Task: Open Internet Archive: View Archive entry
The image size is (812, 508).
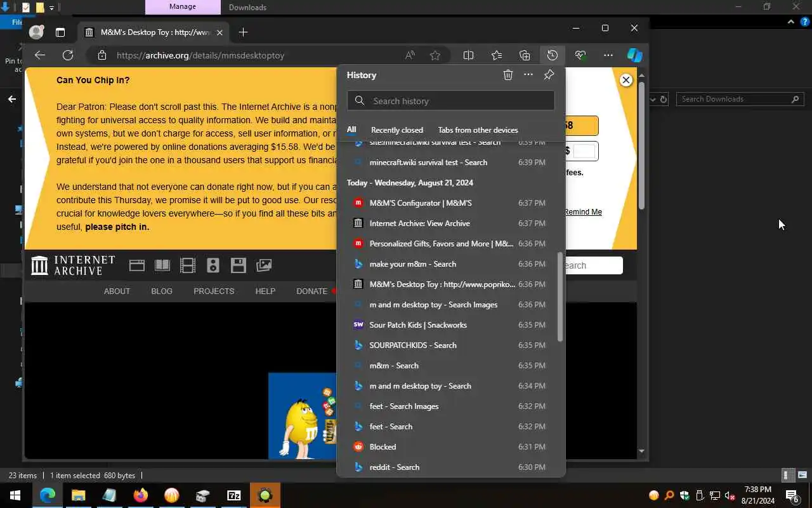Action: 450,224
